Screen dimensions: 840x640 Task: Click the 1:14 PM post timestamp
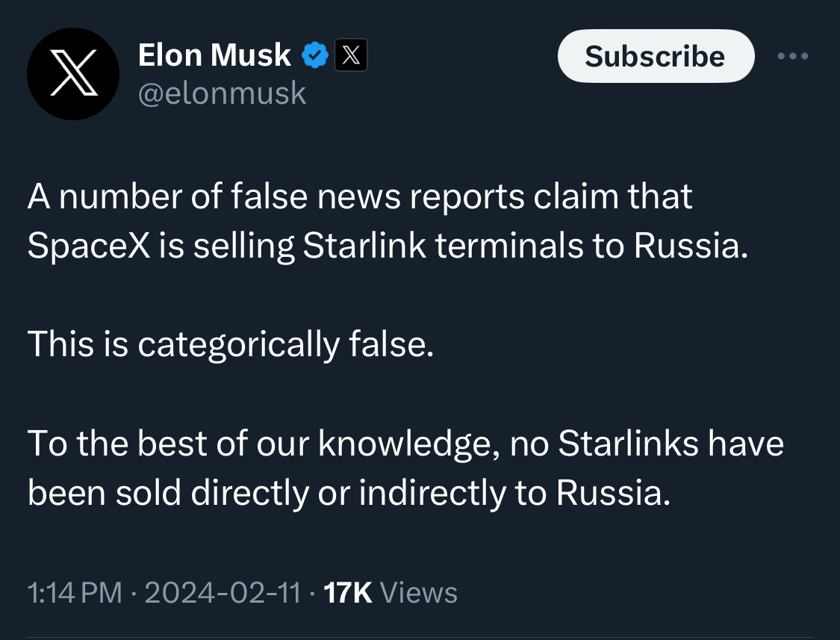pos(75,593)
